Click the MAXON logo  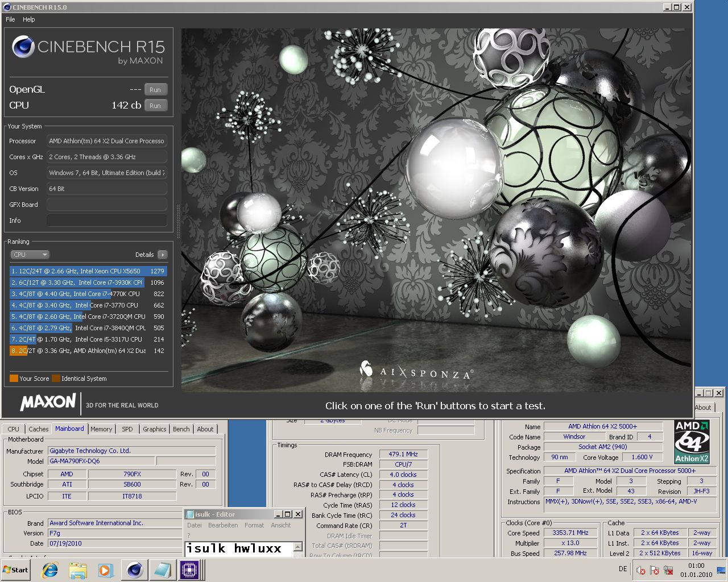point(48,402)
